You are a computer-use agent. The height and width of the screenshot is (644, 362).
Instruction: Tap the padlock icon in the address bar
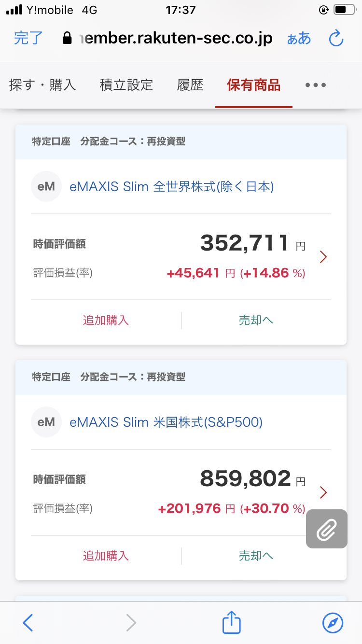68,38
